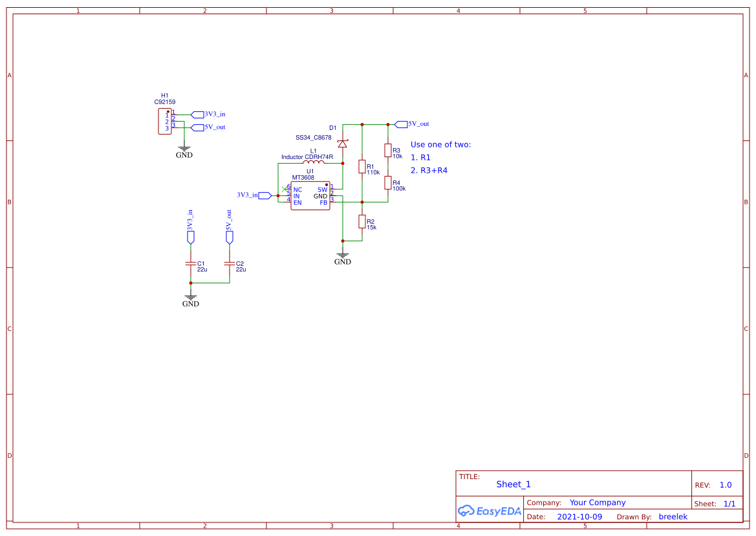Select the MT3608 chip symbol U1
The image size is (756, 536).
(310, 196)
